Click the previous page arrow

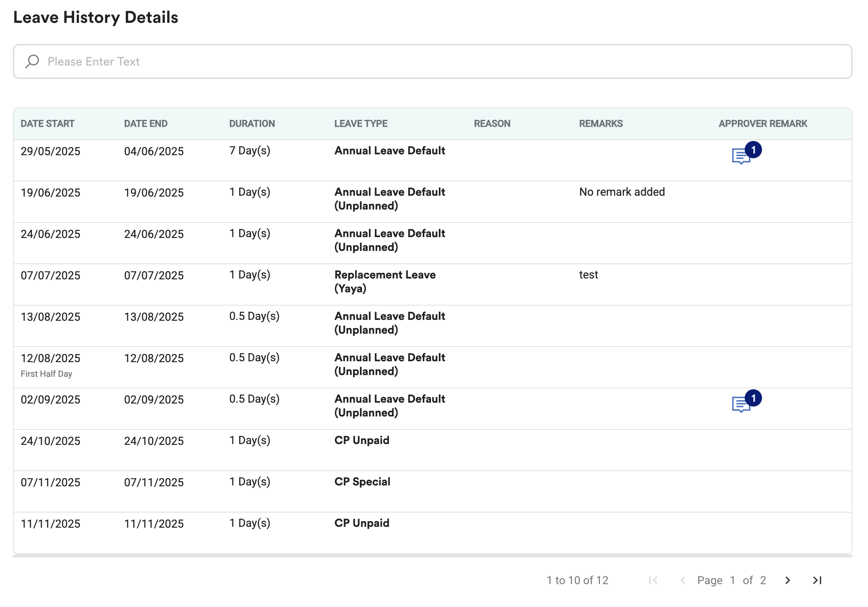683,580
